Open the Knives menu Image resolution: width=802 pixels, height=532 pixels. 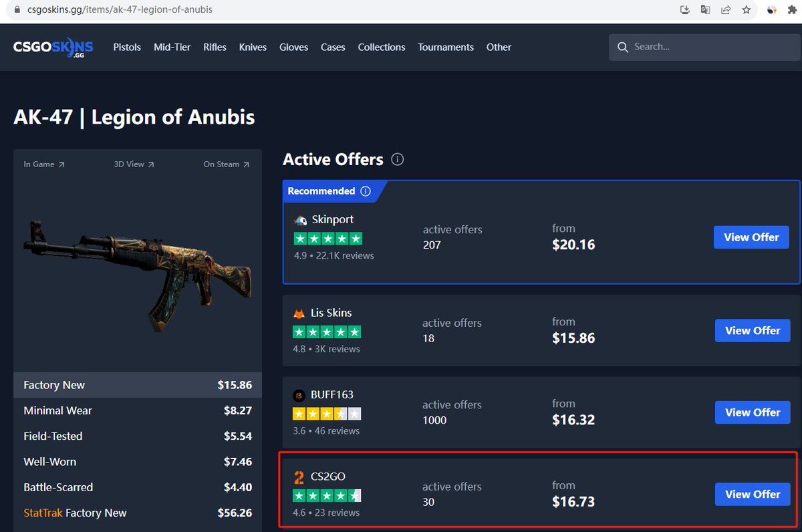(x=253, y=47)
